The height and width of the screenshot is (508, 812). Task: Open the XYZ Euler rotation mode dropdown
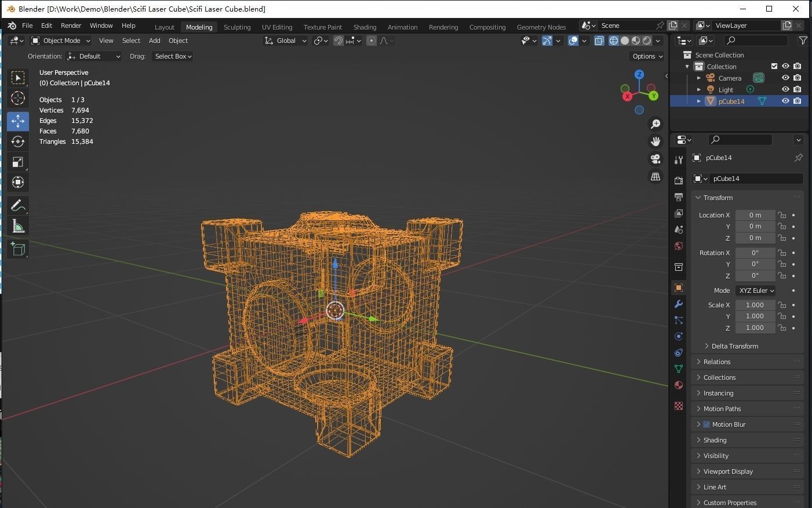tap(756, 291)
